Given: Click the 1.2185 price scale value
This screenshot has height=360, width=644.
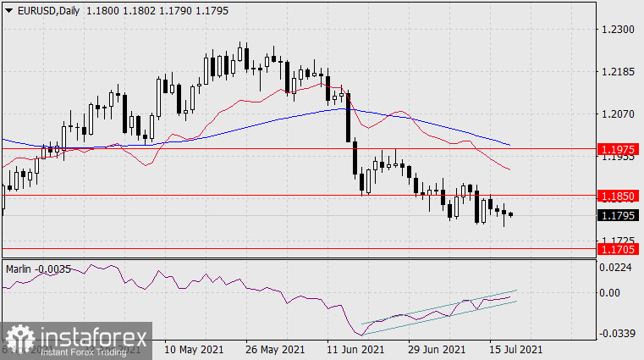Looking at the screenshot, I should (x=616, y=72).
